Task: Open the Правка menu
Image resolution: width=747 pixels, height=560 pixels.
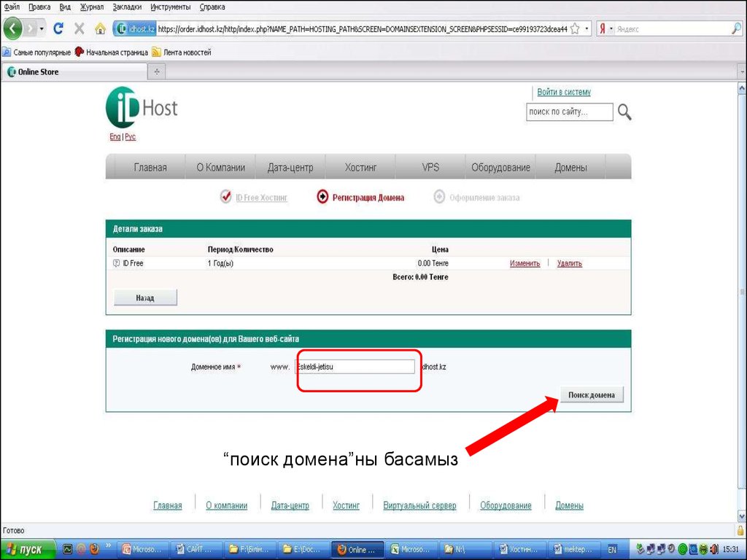Action: point(39,7)
